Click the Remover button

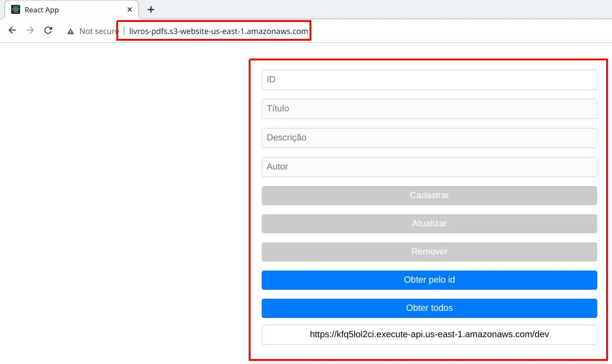pyautogui.click(x=429, y=252)
